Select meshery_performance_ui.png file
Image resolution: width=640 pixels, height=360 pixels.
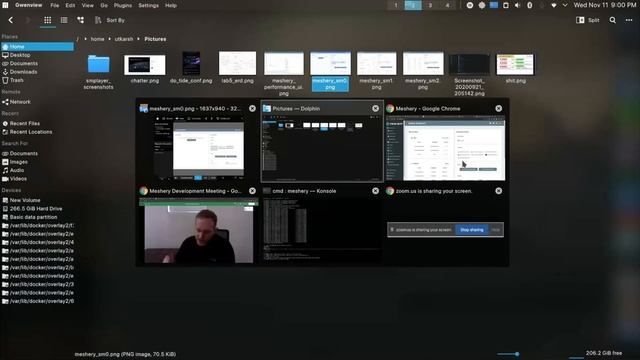point(284,74)
